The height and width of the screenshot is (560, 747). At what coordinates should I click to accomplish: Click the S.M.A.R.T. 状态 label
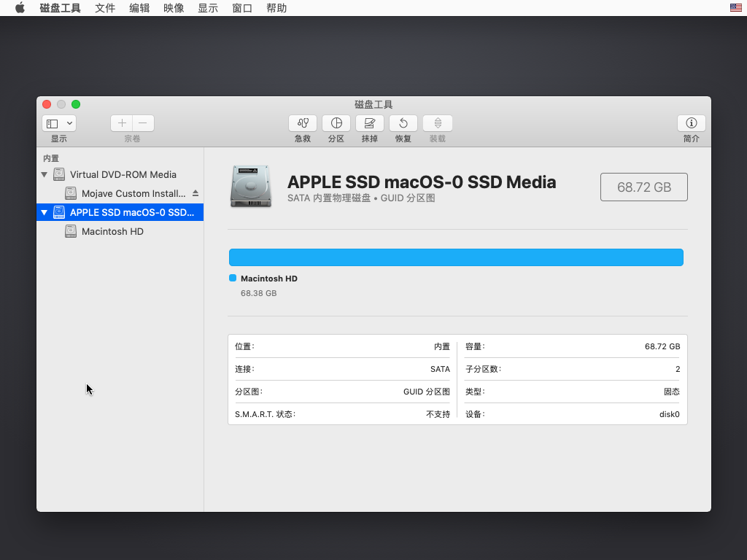tap(265, 414)
